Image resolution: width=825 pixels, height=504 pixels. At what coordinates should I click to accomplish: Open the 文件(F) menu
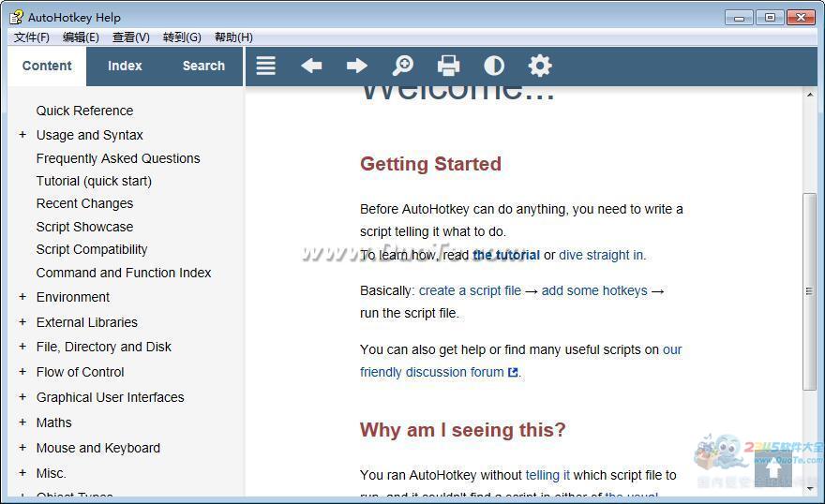point(32,37)
